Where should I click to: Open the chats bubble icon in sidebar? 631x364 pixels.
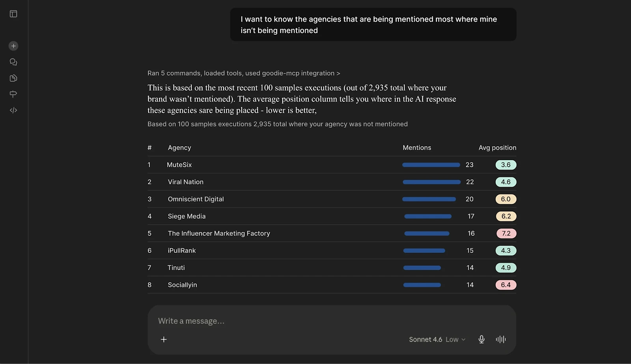click(13, 62)
